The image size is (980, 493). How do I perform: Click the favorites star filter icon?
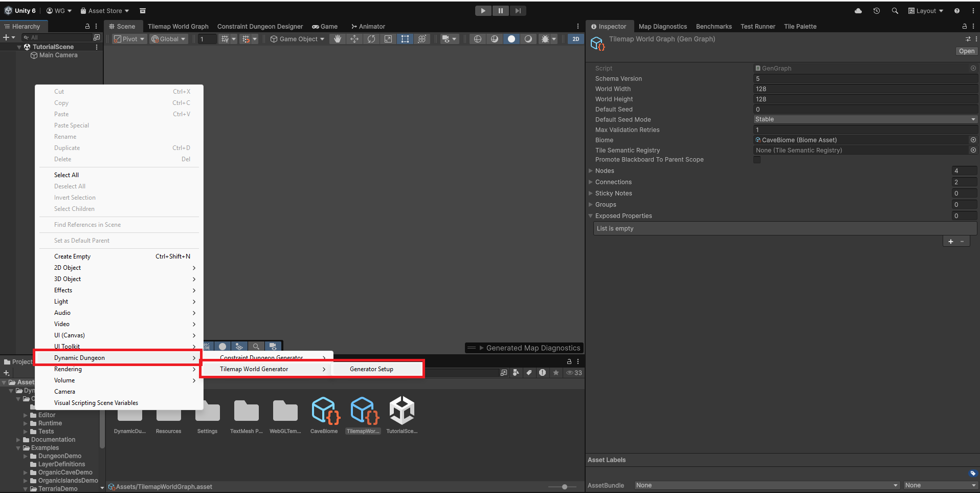[x=556, y=373]
